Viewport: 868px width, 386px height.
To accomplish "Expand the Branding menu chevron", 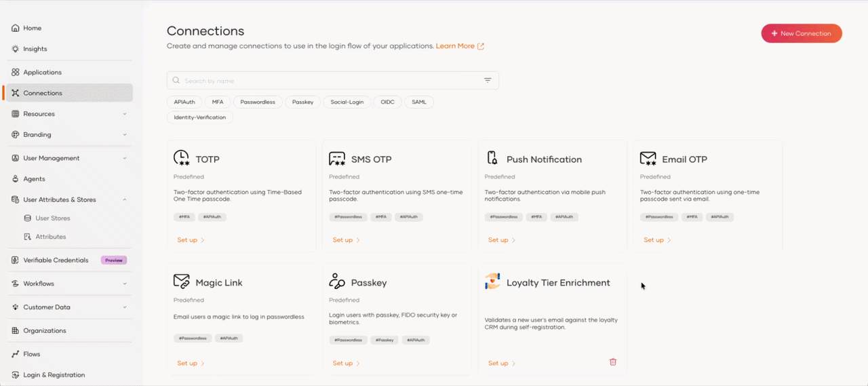I will (125, 134).
